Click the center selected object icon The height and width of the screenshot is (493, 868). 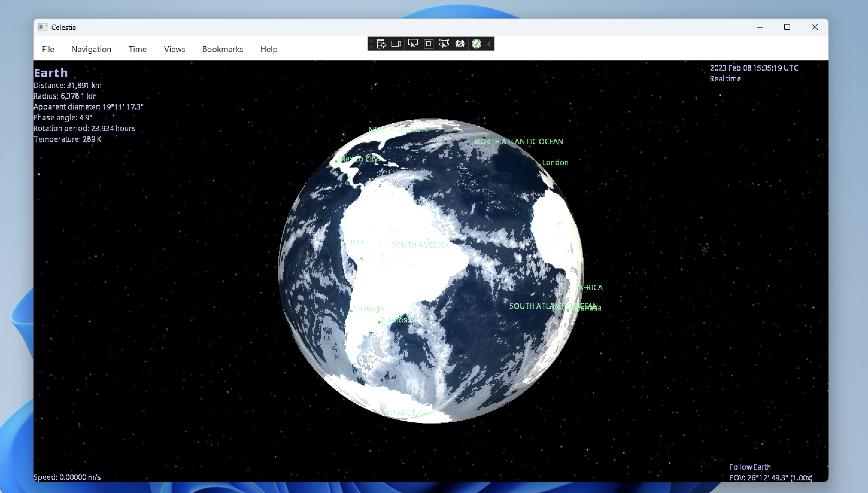[x=428, y=44]
